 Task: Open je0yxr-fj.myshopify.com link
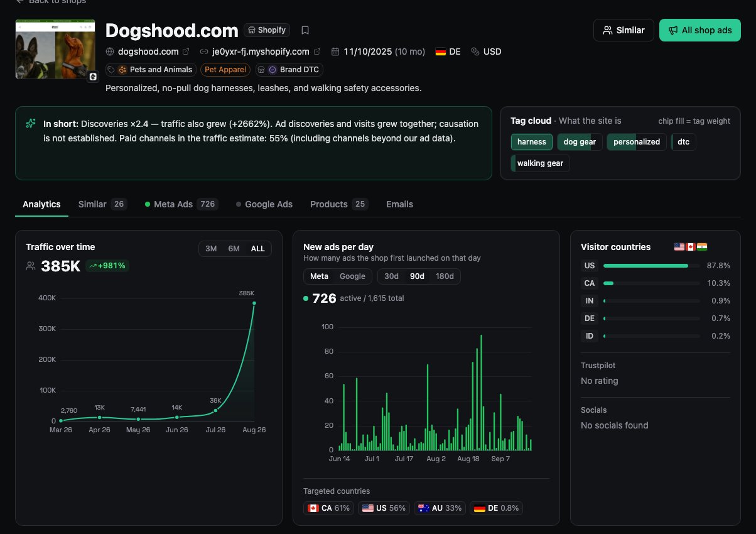tap(261, 52)
